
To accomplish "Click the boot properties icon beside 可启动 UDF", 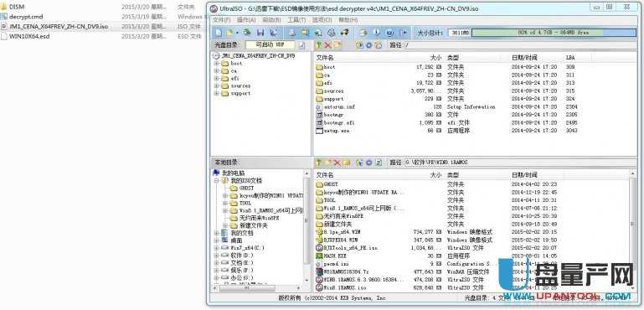I will (301, 44).
